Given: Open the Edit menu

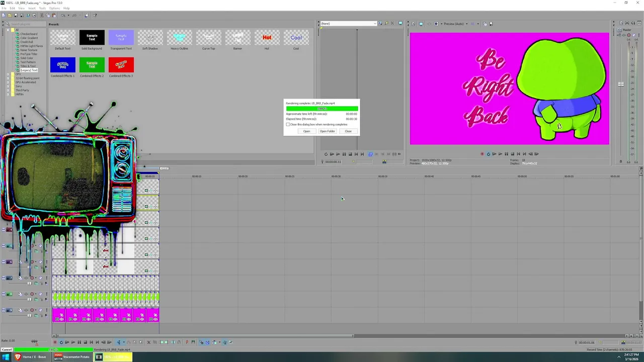Looking at the screenshot, I should [12, 8].
